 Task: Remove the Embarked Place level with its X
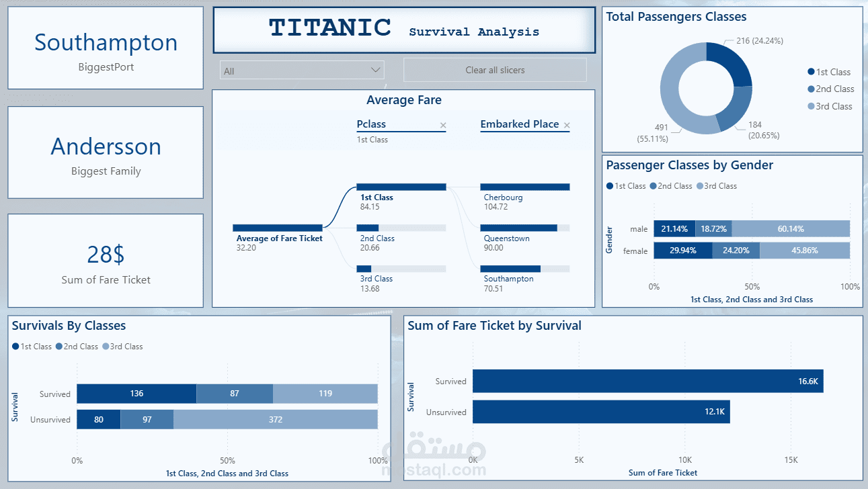coord(567,125)
